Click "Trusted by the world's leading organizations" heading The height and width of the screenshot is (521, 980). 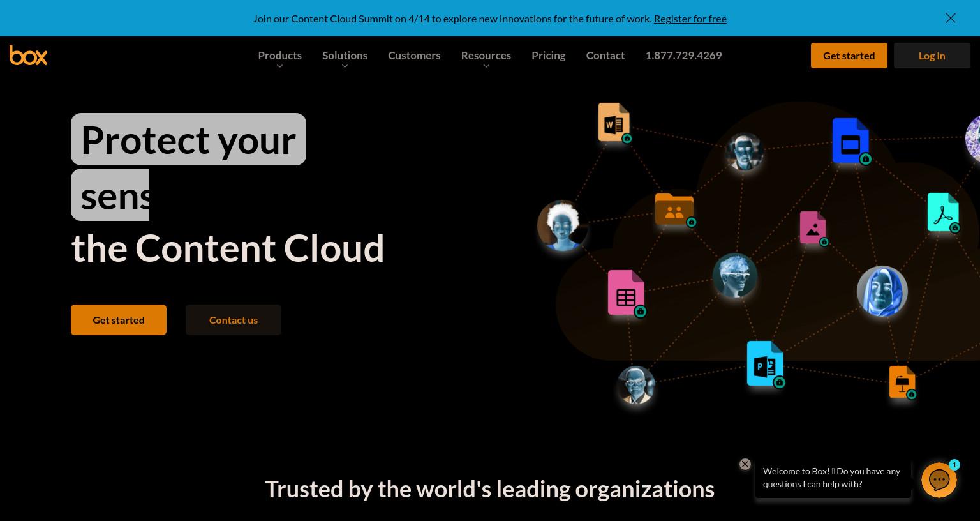[x=490, y=489]
